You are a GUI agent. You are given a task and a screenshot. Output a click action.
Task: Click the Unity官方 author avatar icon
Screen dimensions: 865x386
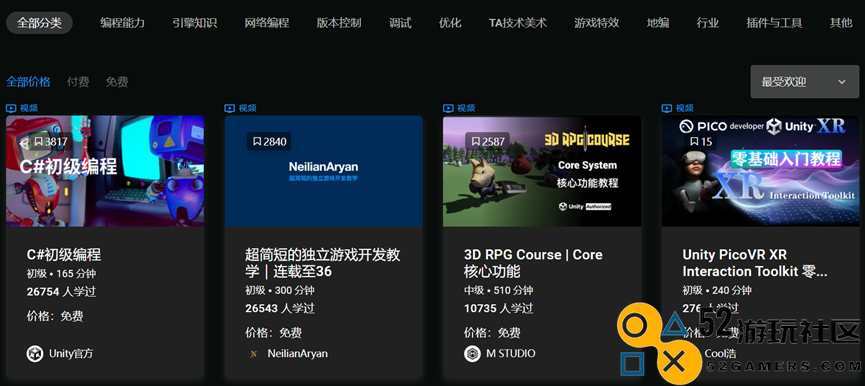[x=35, y=353]
